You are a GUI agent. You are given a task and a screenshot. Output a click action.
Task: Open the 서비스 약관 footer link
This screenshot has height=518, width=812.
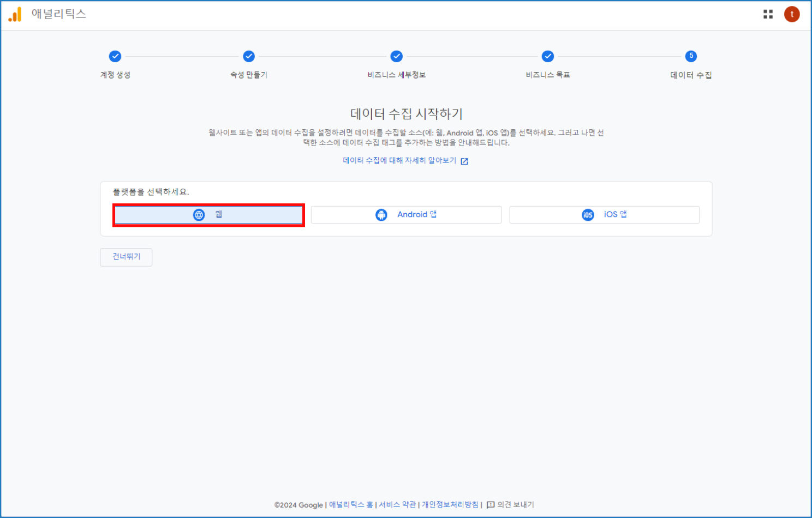[x=397, y=505]
